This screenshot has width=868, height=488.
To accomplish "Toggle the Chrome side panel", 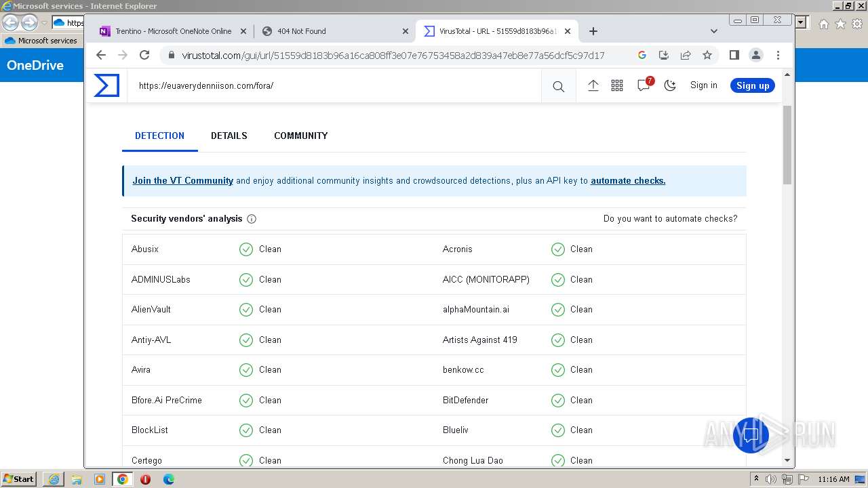I will coord(734,55).
